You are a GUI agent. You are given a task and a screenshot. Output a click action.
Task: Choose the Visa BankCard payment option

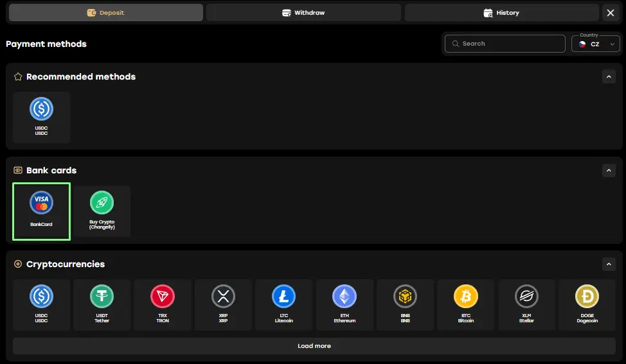[41, 211]
